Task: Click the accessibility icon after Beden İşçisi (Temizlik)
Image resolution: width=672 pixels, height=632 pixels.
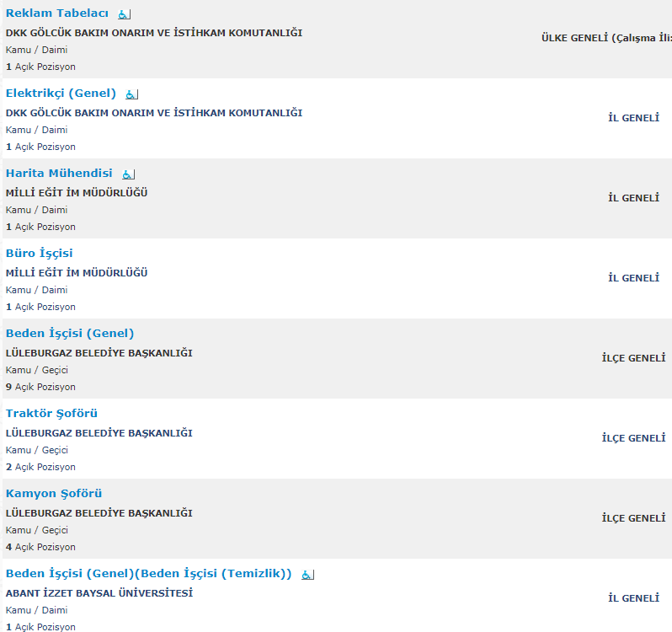Action: (307, 575)
